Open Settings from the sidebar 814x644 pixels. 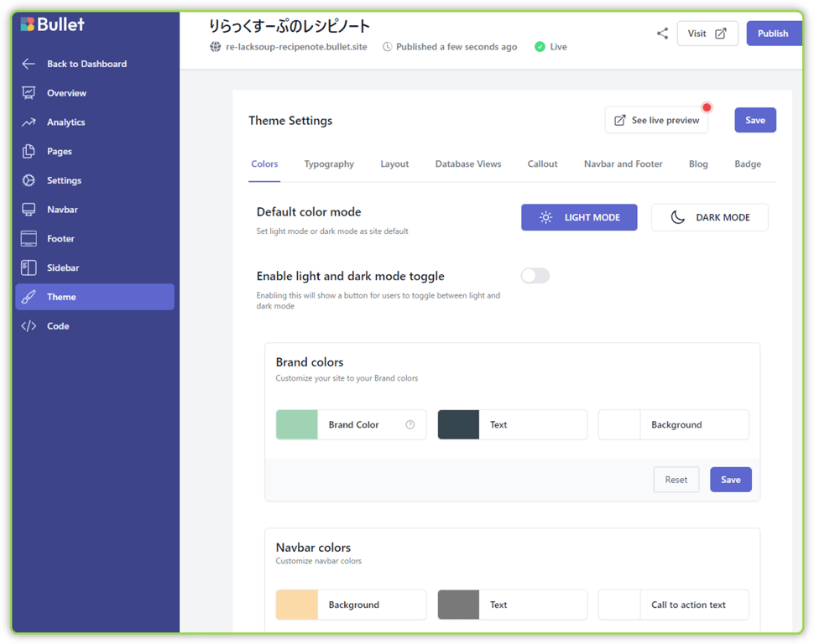pos(95,180)
